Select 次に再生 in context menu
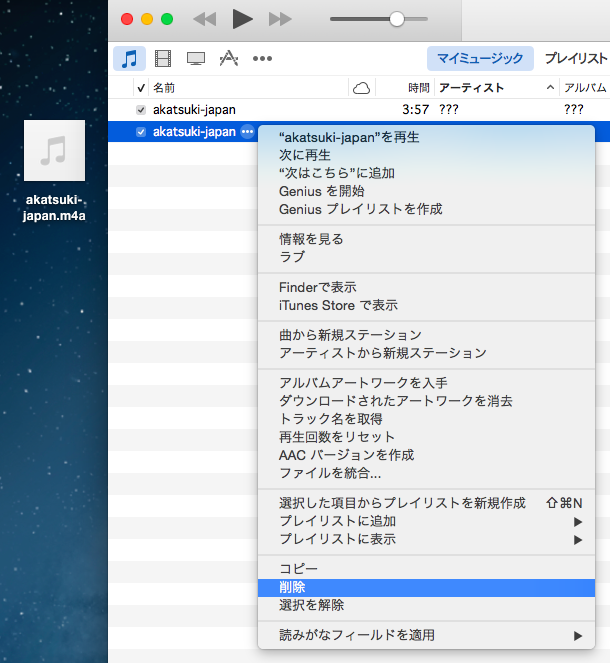This screenshot has height=663, width=610. pos(426,155)
